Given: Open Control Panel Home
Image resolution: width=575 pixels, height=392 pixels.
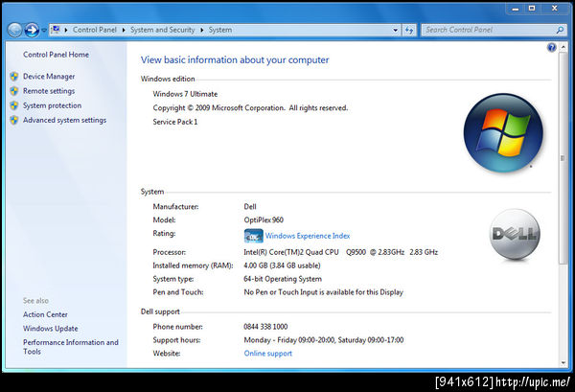Looking at the screenshot, I should pyautogui.click(x=56, y=55).
